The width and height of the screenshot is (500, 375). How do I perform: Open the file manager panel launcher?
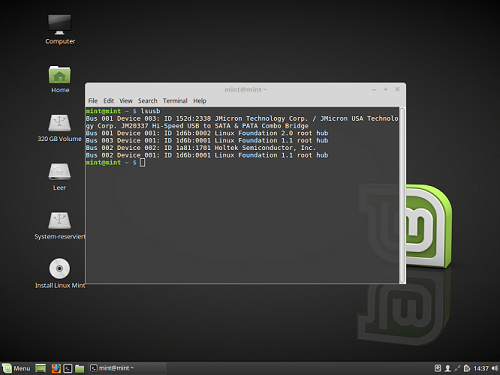(79, 368)
